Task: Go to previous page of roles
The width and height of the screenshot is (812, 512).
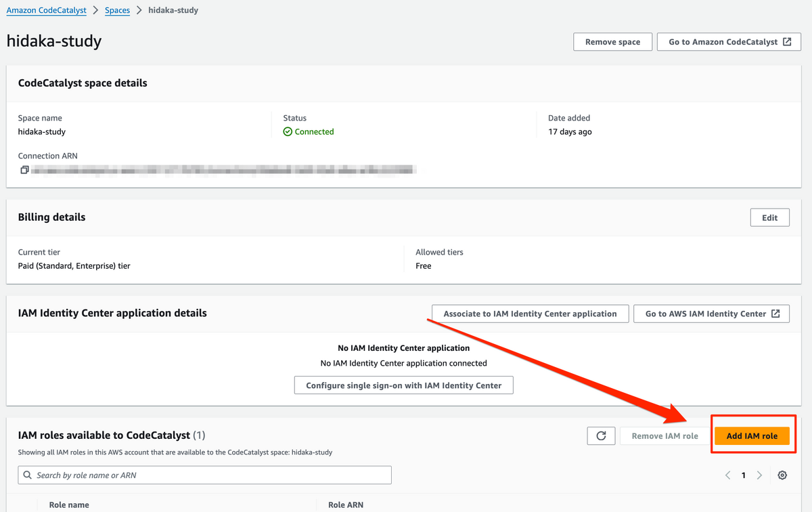Action: click(728, 475)
